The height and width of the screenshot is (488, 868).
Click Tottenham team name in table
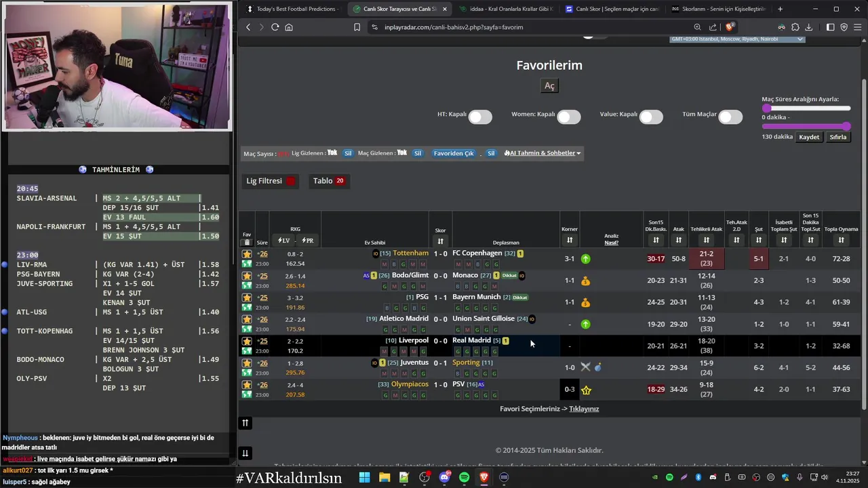point(410,253)
